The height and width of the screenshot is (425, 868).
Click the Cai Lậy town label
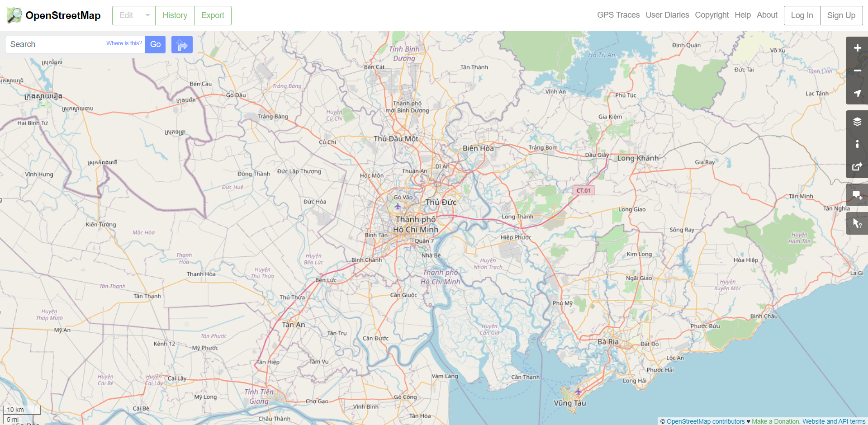coord(177,378)
